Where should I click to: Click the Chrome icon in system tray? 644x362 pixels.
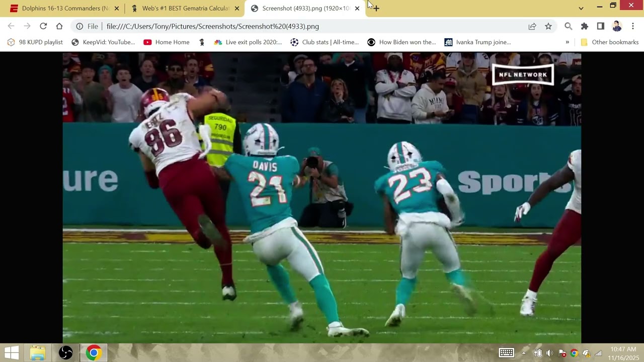tap(574, 353)
